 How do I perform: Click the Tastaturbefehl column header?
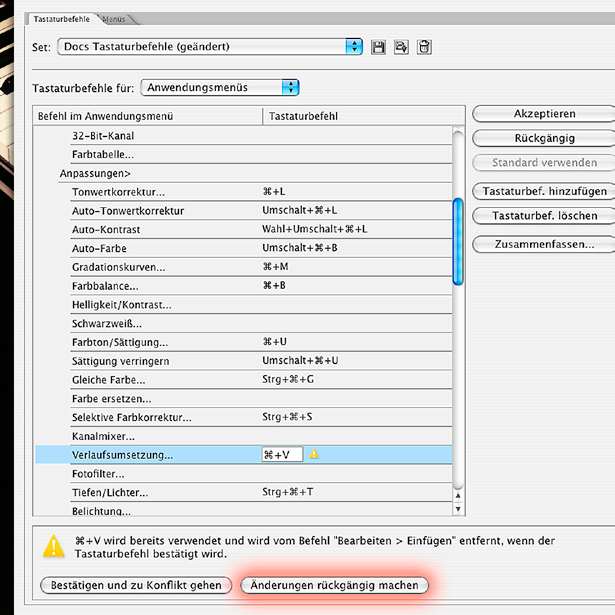pos(363,116)
